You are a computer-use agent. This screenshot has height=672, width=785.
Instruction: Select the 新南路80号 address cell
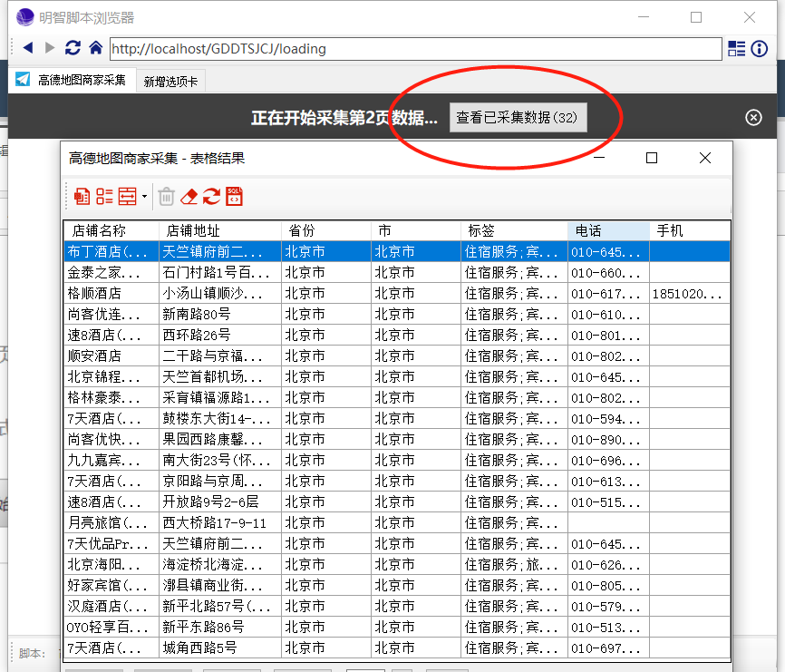pos(220,314)
